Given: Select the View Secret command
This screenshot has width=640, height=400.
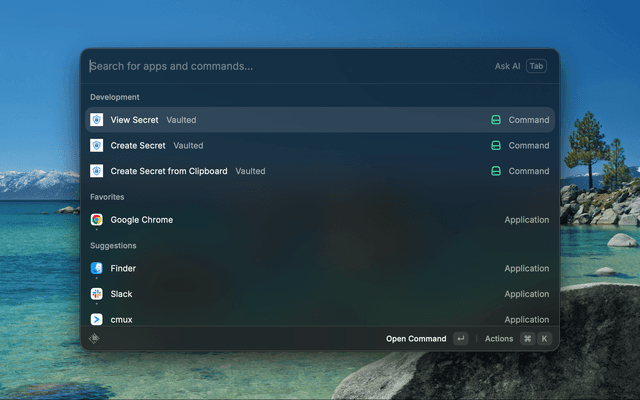Looking at the screenshot, I should 320,120.
